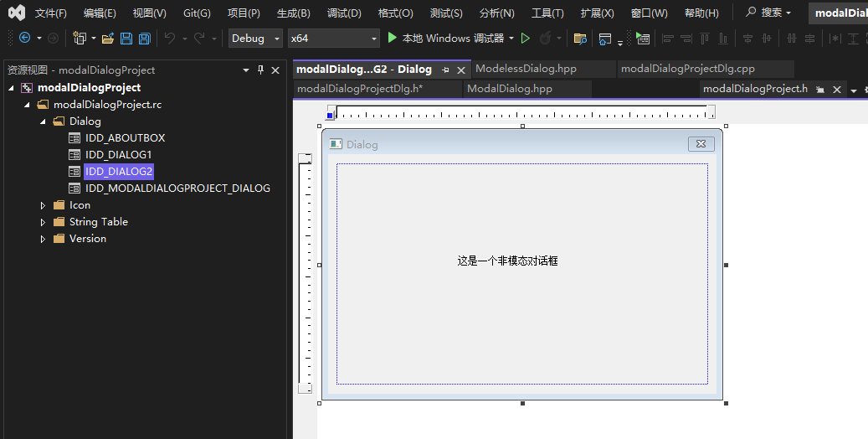Image resolution: width=868 pixels, height=439 pixels.
Task: Toggle auto-hide pin on the resource view panel
Action: pyautogui.click(x=260, y=70)
